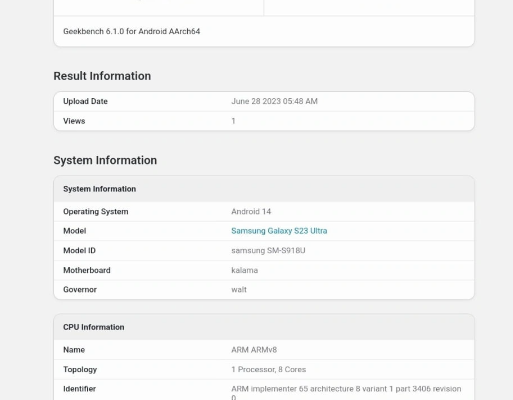Click the Views label
Viewport: 513px width, 400px height.
click(x=74, y=121)
